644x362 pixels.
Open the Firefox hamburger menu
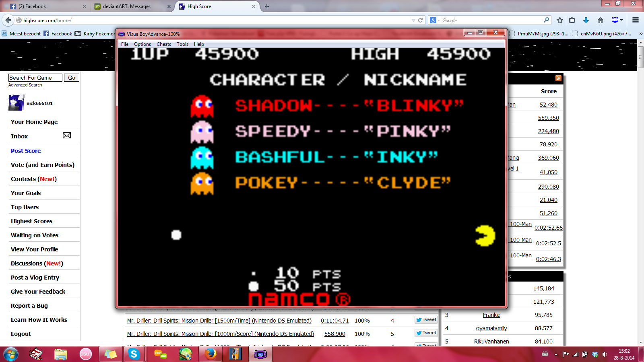636,20
